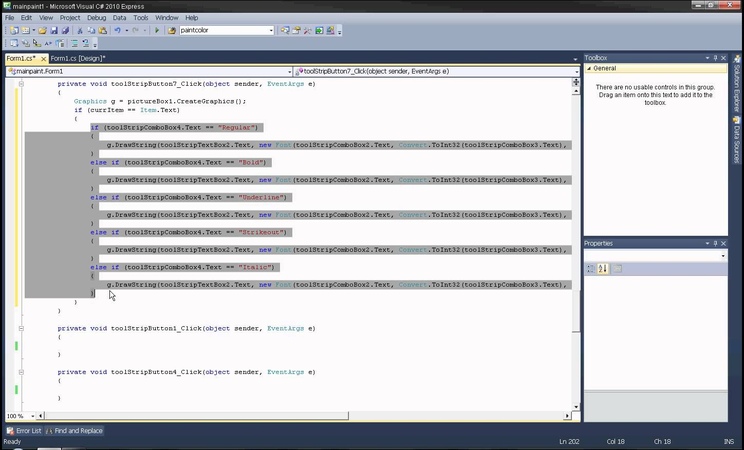Click the Add New Item toolbar icon
This screenshot has width=744, height=450.
click(25, 30)
